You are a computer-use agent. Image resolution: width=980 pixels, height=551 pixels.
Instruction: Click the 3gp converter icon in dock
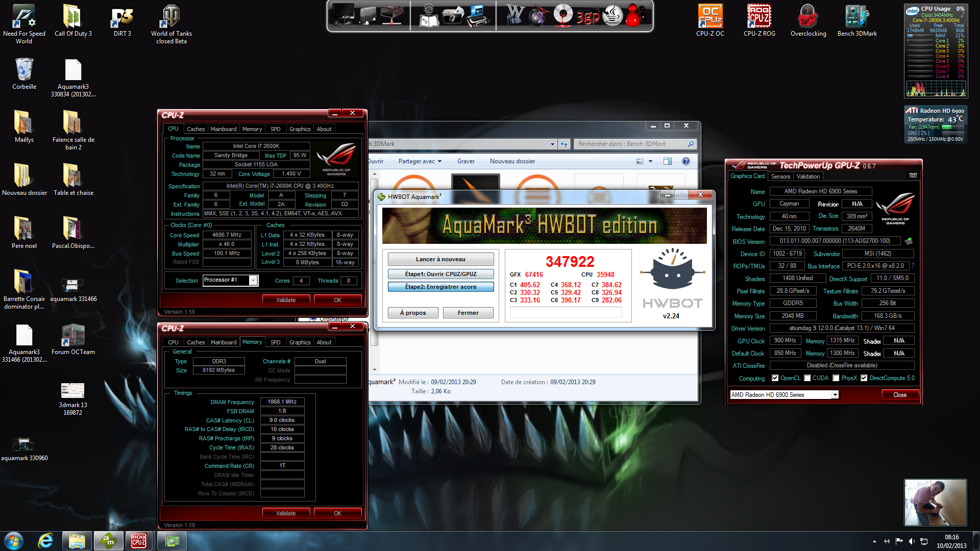tap(588, 17)
